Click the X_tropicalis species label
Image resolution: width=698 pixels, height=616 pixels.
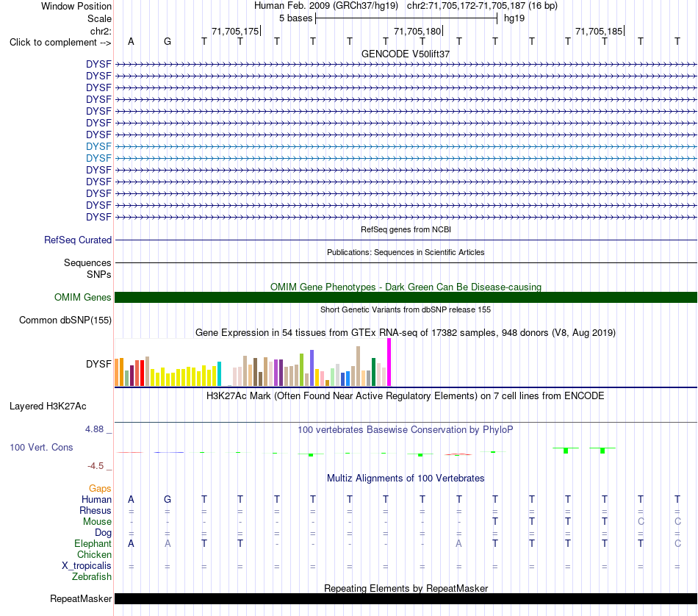(87, 566)
